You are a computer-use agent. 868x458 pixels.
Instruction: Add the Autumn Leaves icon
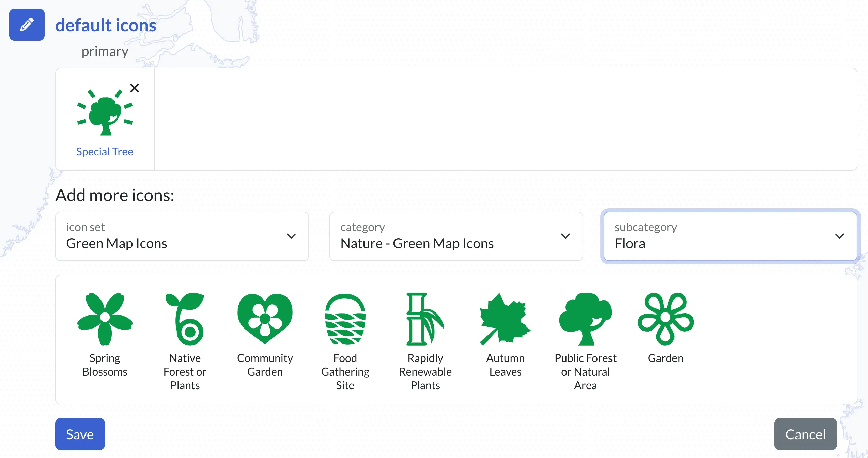click(505, 319)
